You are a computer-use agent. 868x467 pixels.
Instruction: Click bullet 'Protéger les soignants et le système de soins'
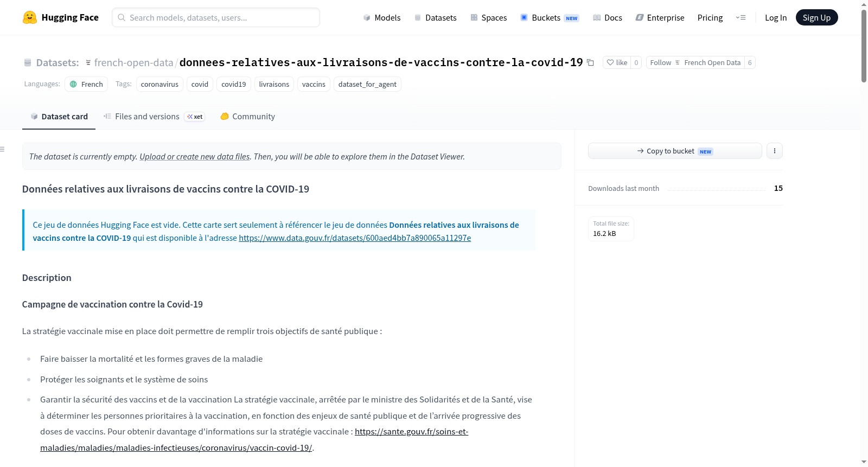[124, 380]
